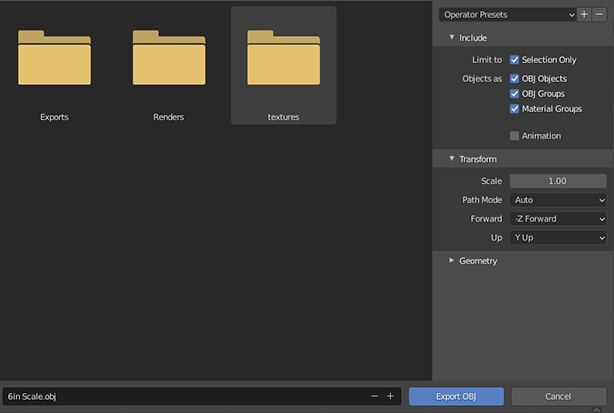
Task: Remove the current operator preset
Action: point(599,14)
